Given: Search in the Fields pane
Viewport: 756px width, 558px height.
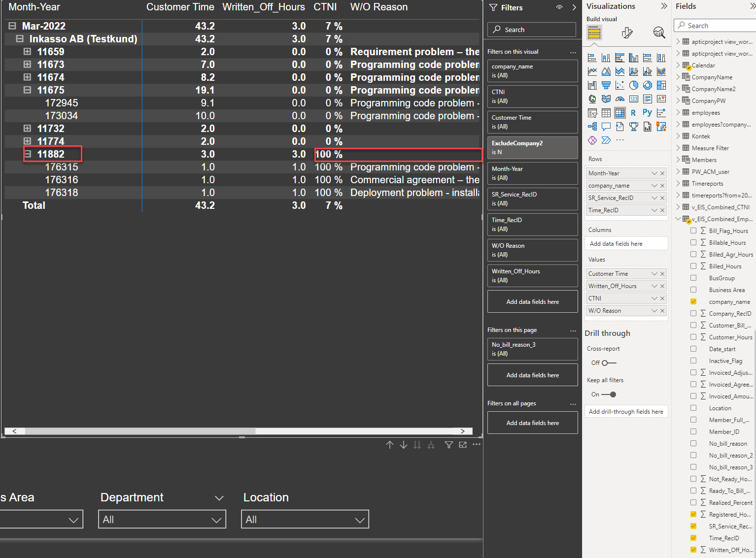Looking at the screenshot, I should click(715, 26).
